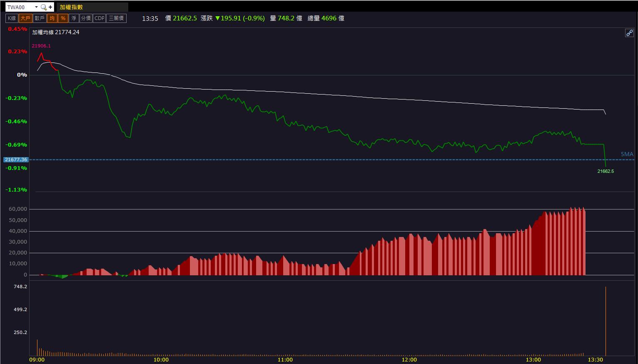The image size is (638, 364).
Task: Click the 60,000 axis label
Action: [x=18, y=209]
